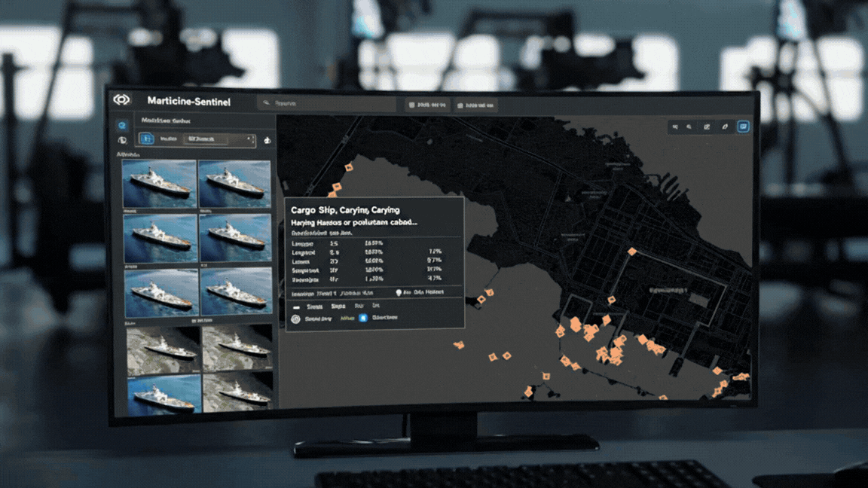Image resolution: width=868 pixels, height=488 pixels.
Task: Select the first tab in ship popup
Action: 315,307
